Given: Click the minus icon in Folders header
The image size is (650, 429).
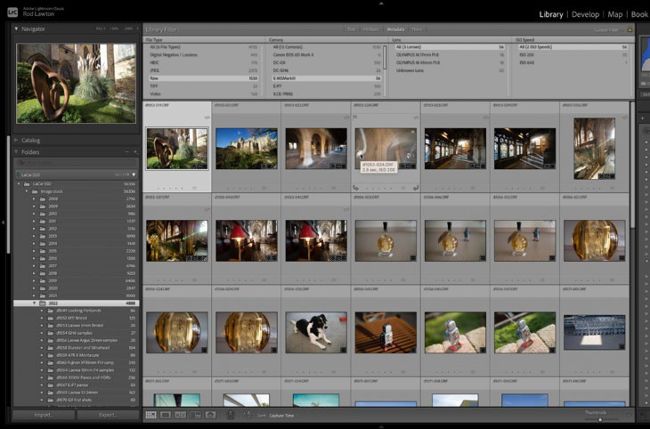Looking at the screenshot, I should click(x=127, y=152).
